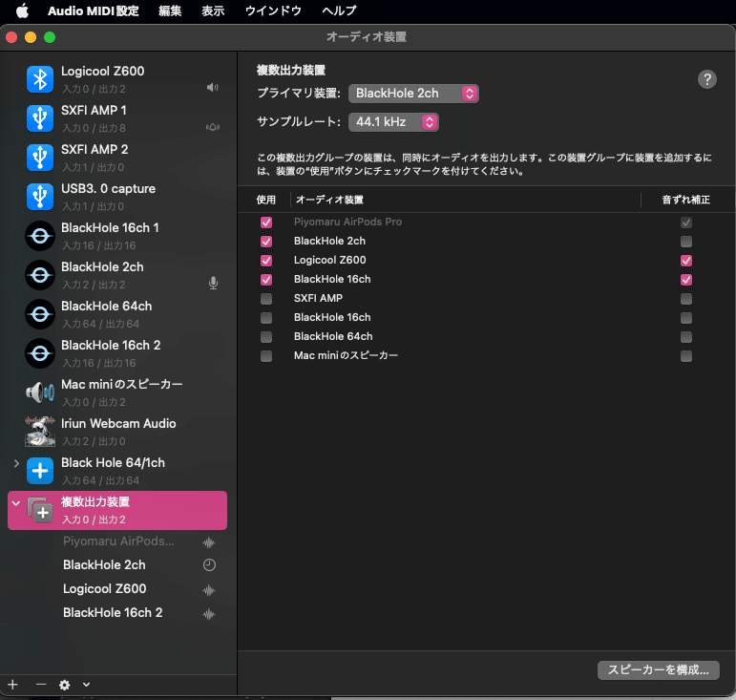Select the Mac mini speaker icon
Viewport: 736px width, 700px height.
coord(40,392)
